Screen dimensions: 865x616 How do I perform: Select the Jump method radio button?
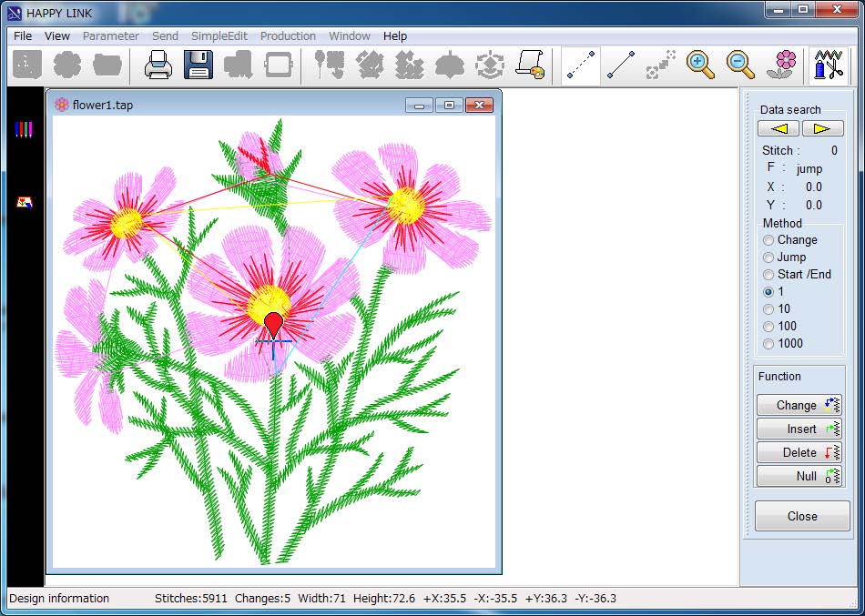pos(769,258)
